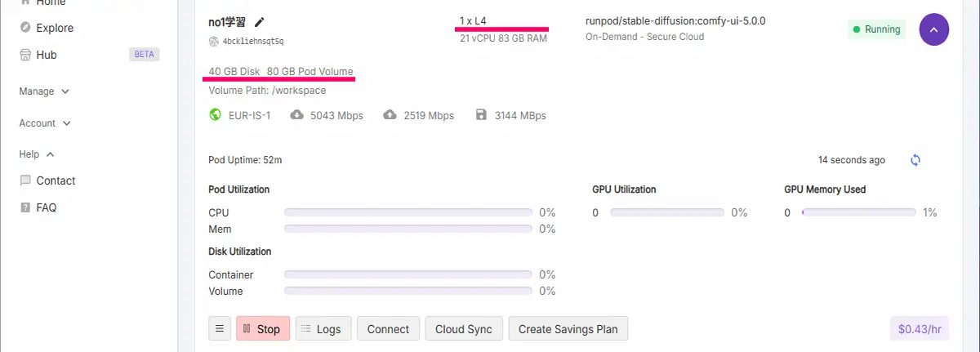This screenshot has height=352, width=980.
Task: Stop the running pod
Action: [263, 329]
